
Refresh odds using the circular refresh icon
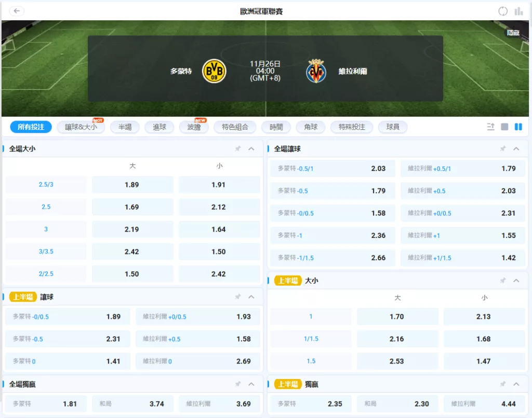pyautogui.click(x=502, y=10)
